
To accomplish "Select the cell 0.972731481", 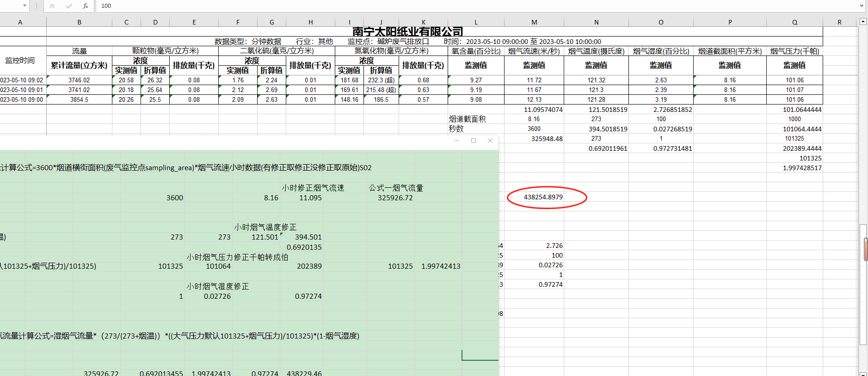I will pos(661,148).
